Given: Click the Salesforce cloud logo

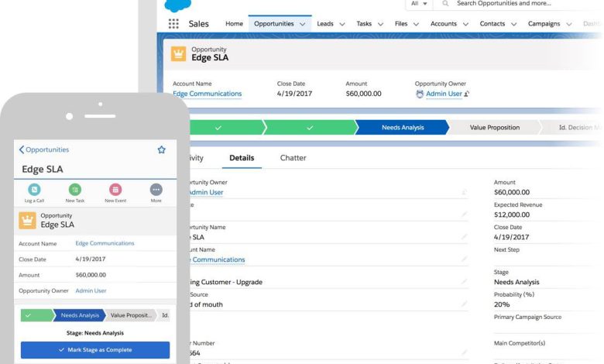Looking at the screenshot, I should 177,5.
